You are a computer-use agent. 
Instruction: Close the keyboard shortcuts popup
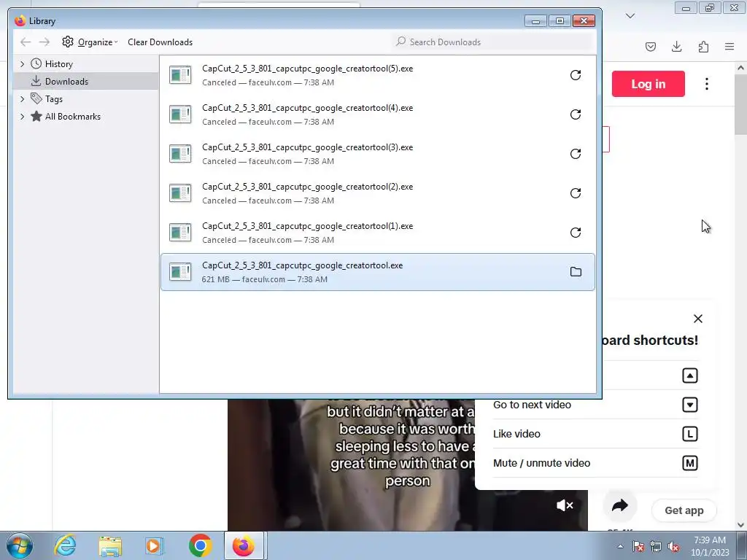tap(698, 319)
